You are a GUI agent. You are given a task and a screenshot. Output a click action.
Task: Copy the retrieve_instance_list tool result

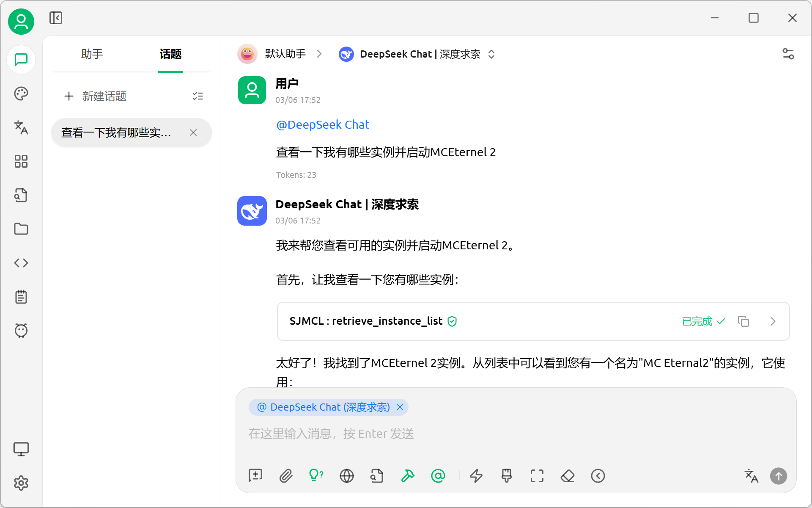[743, 321]
